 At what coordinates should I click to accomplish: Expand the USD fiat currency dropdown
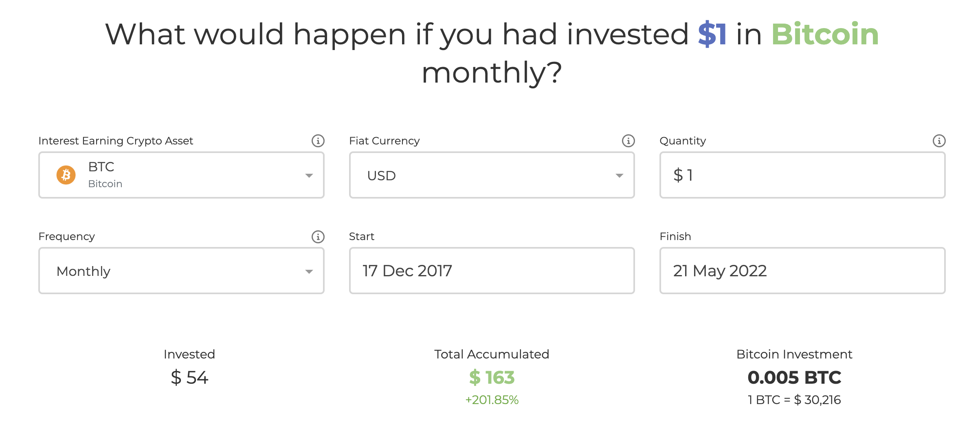[x=492, y=175]
